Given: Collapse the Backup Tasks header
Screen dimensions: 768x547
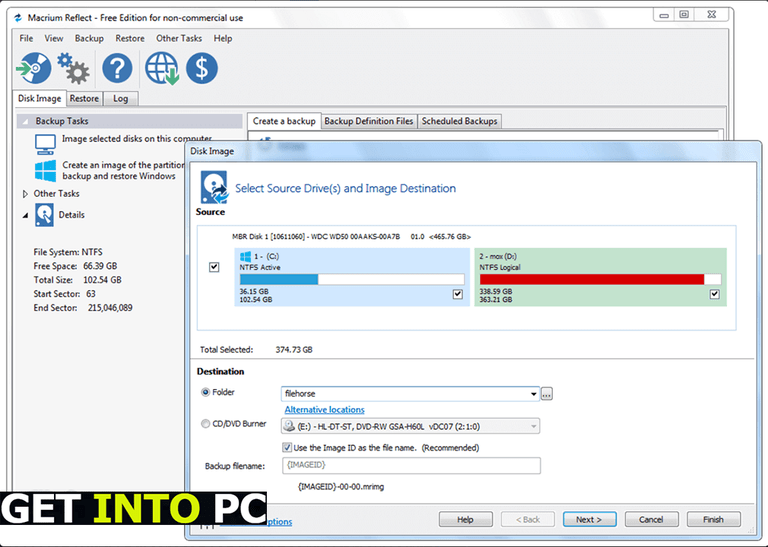Looking at the screenshot, I should [x=25, y=121].
